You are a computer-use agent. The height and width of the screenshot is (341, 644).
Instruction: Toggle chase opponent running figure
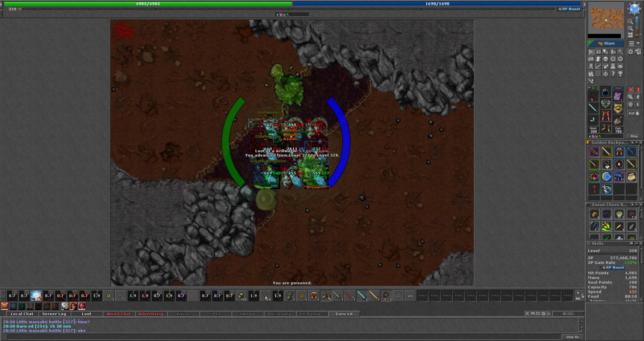click(x=638, y=97)
